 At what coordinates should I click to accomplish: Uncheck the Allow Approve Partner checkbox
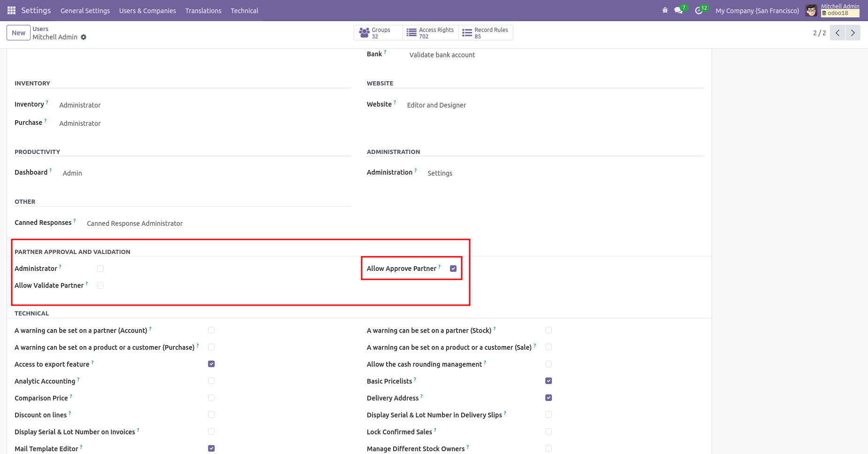tap(453, 269)
